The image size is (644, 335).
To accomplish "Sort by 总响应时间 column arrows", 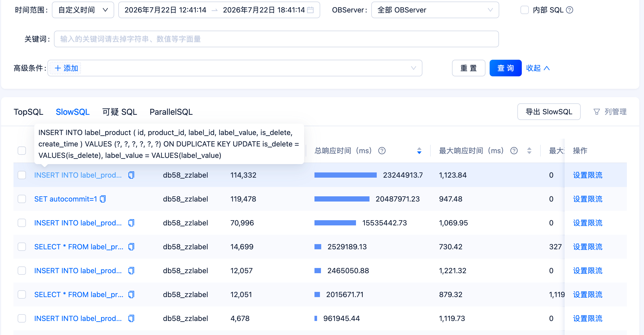I will (419, 151).
